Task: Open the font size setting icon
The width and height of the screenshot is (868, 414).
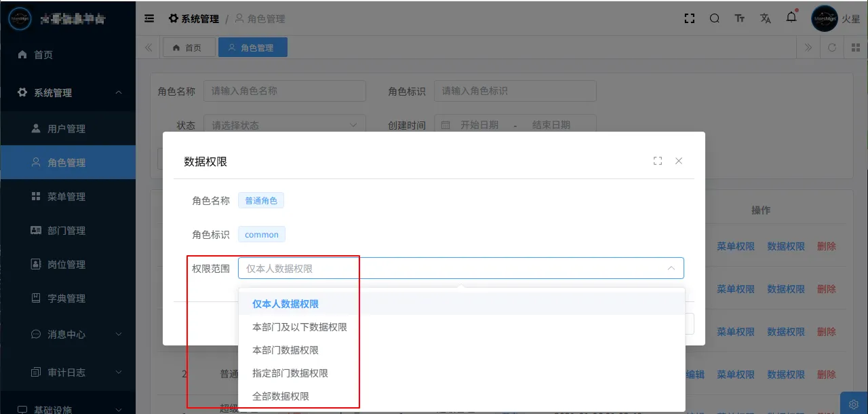Action: (x=740, y=18)
